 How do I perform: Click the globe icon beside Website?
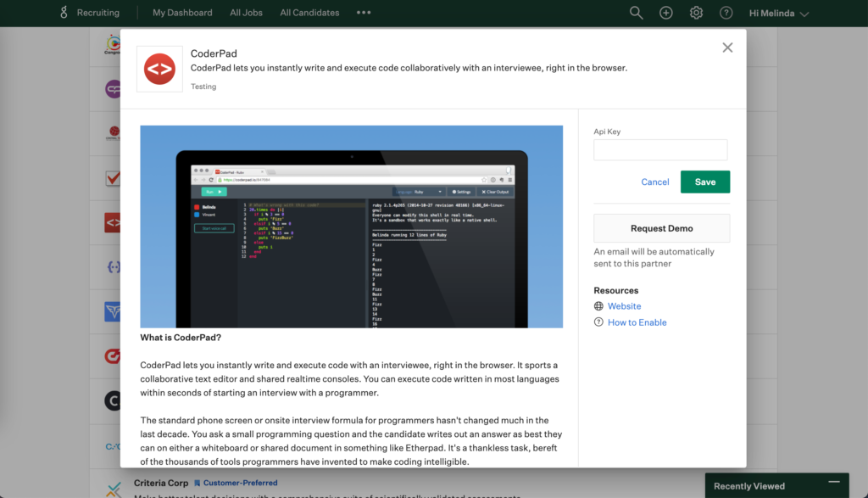[598, 305]
